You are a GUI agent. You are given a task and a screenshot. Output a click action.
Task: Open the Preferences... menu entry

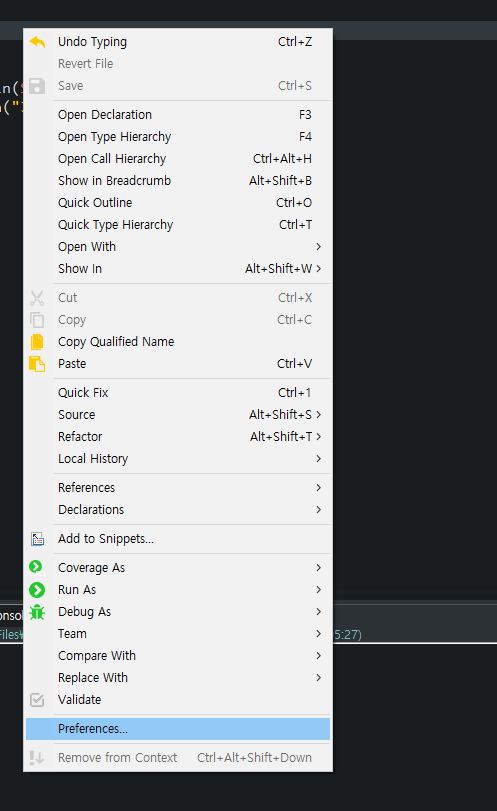point(178,729)
